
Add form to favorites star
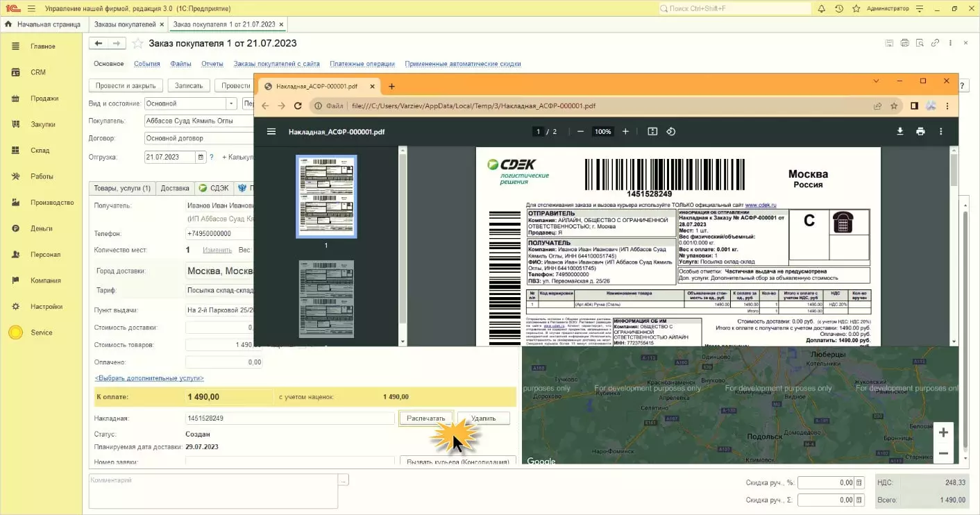[137, 43]
